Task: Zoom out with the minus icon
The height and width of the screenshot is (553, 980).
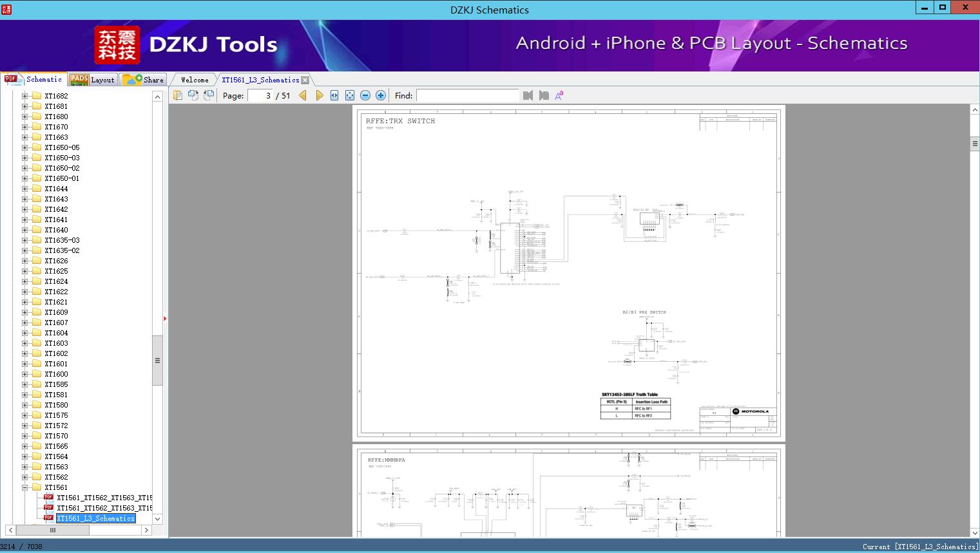Action: click(365, 95)
